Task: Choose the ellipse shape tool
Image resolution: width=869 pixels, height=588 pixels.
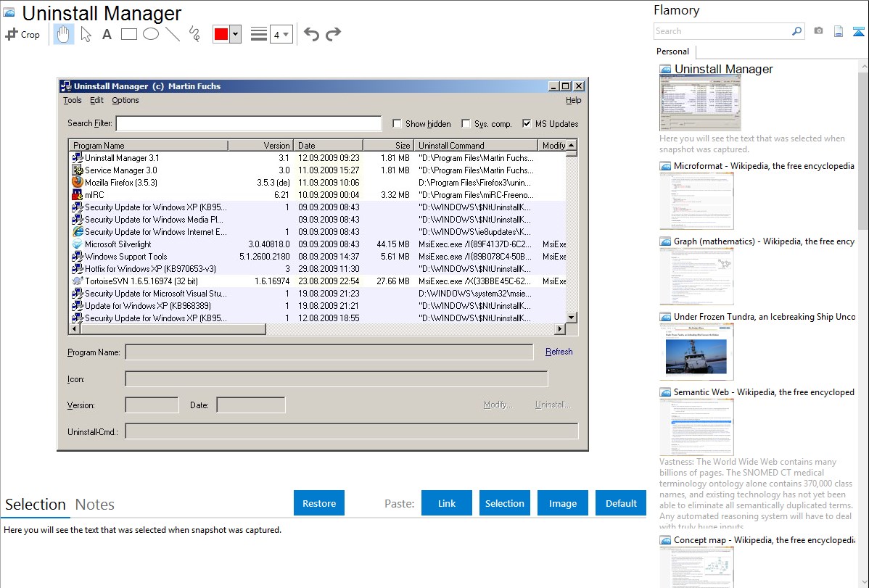Action: click(x=150, y=34)
